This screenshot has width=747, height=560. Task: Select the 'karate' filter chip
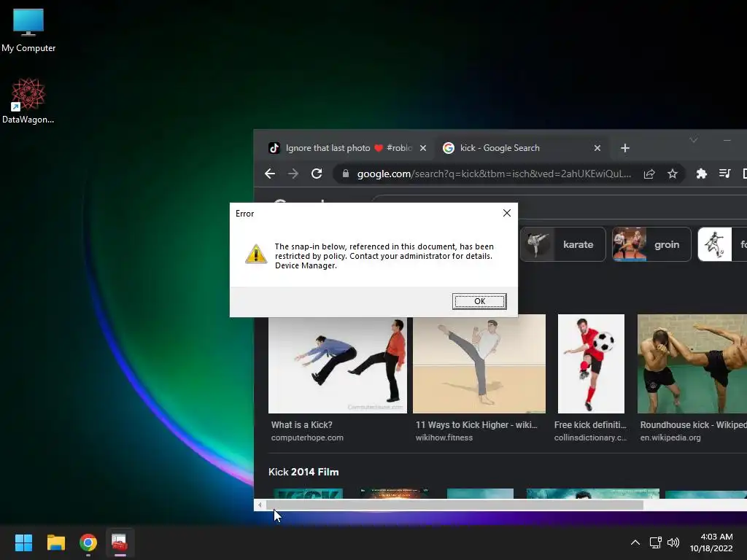pos(562,244)
